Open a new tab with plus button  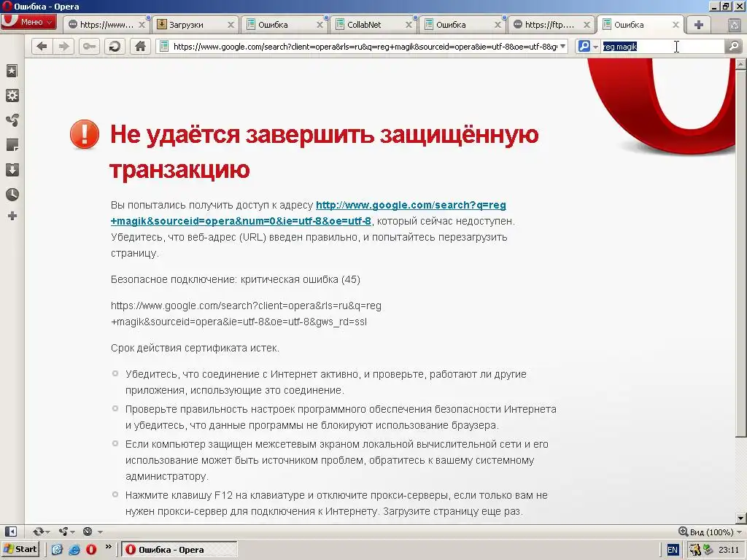pos(698,25)
